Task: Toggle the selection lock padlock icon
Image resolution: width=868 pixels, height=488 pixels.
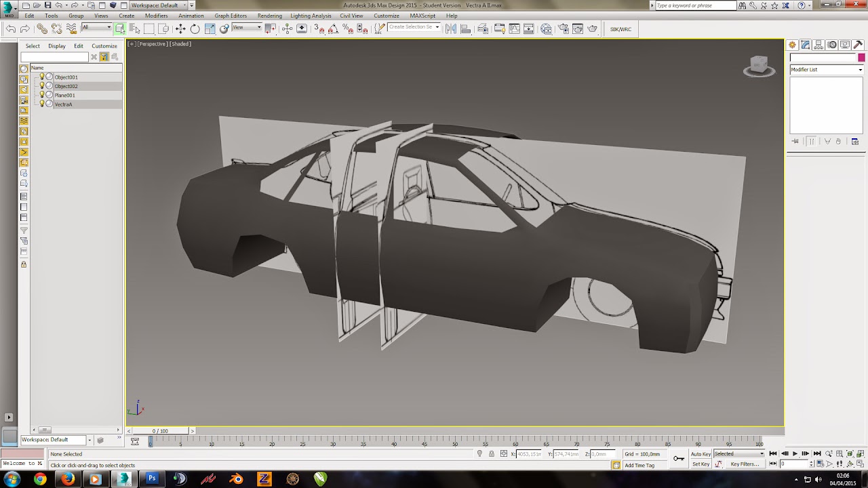Action: point(492,454)
